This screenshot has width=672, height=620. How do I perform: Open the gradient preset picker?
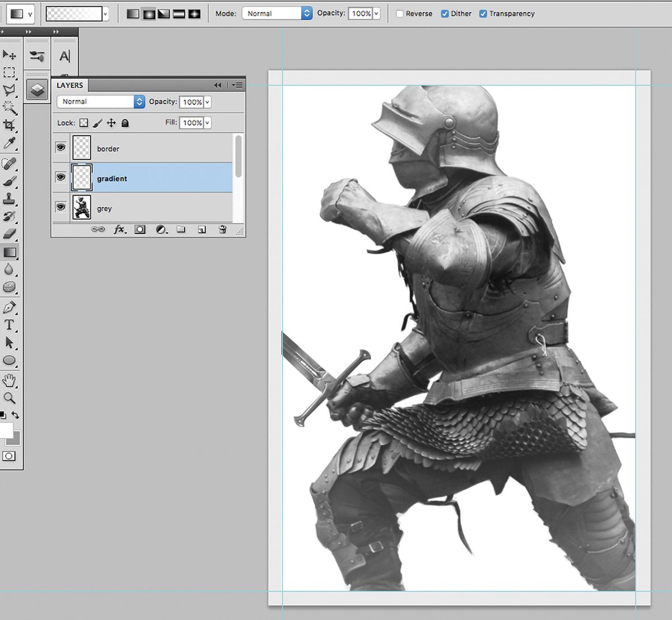point(106,13)
